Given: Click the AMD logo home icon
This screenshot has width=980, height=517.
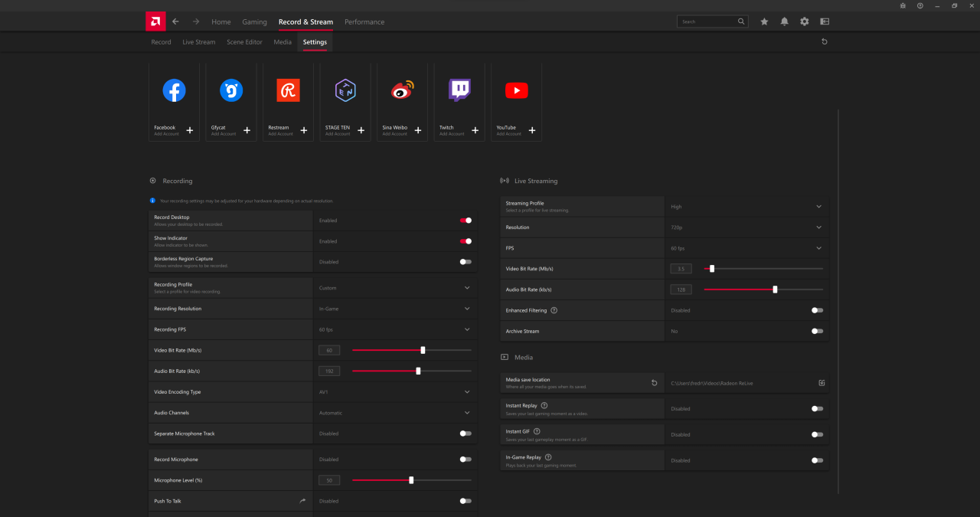Looking at the screenshot, I should 155,21.
